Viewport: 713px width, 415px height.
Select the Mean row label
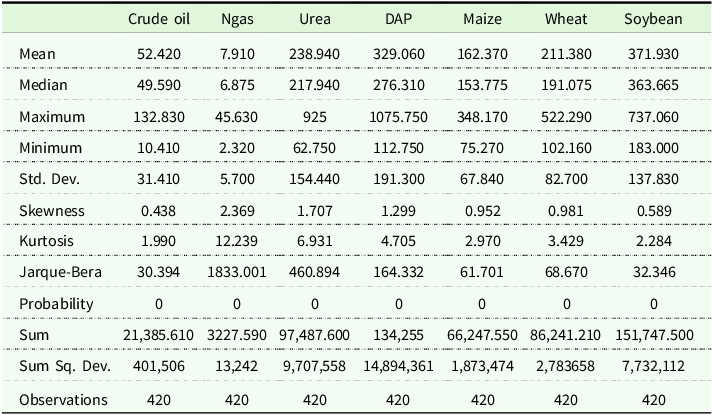(37, 53)
